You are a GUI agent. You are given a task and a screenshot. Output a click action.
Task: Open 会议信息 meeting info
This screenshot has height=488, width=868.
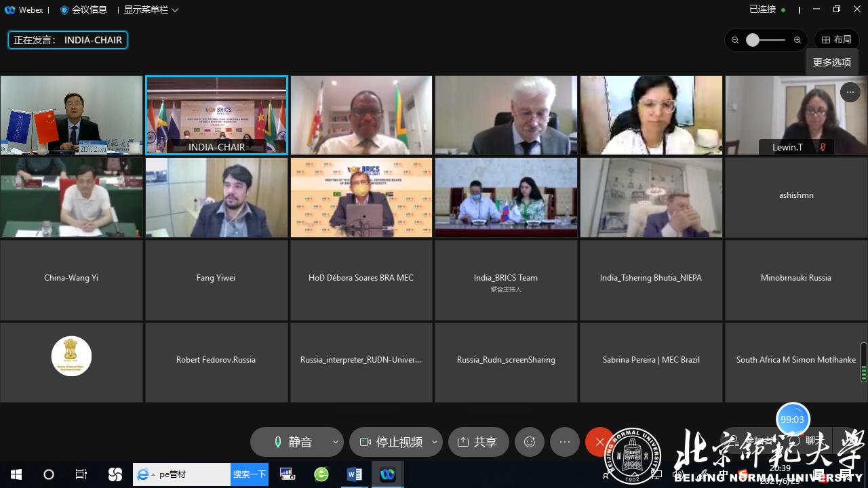click(83, 10)
